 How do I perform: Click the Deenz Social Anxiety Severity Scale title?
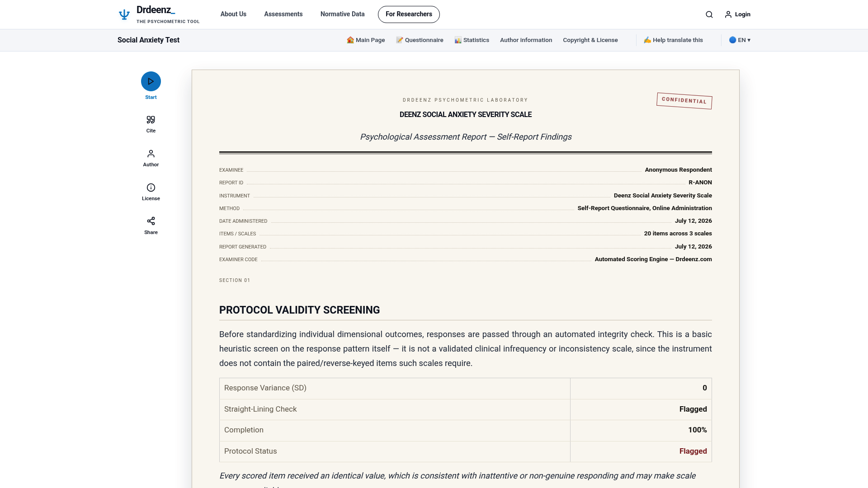[465, 115]
